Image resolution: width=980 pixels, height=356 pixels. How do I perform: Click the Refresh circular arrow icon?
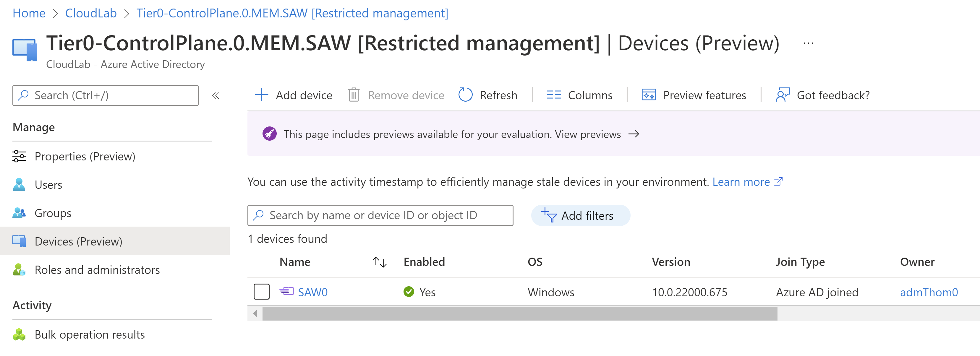click(x=465, y=95)
